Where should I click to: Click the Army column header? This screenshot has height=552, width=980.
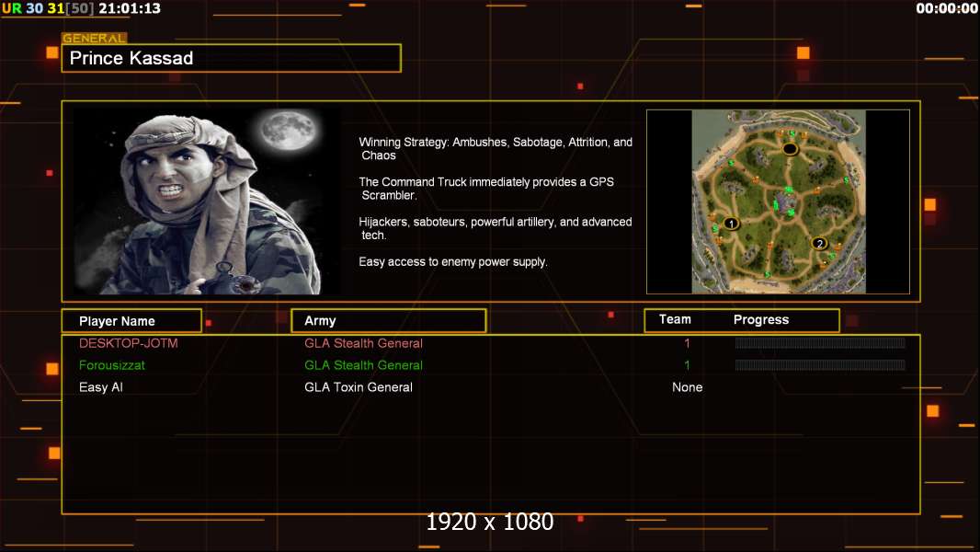pyautogui.click(x=389, y=321)
